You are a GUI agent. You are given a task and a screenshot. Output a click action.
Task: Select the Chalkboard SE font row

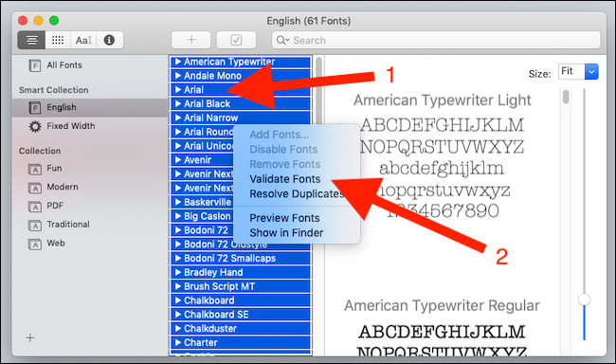tap(241, 315)
